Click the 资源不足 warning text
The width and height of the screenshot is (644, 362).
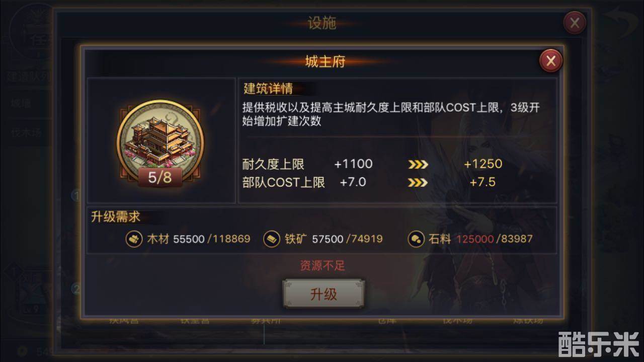pos(323,265)
